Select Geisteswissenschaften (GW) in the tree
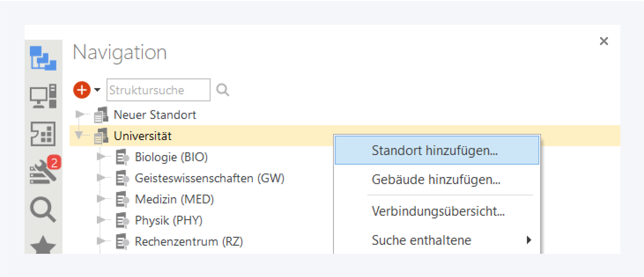This screenshot has width=644, height=277. pos(209,178)
